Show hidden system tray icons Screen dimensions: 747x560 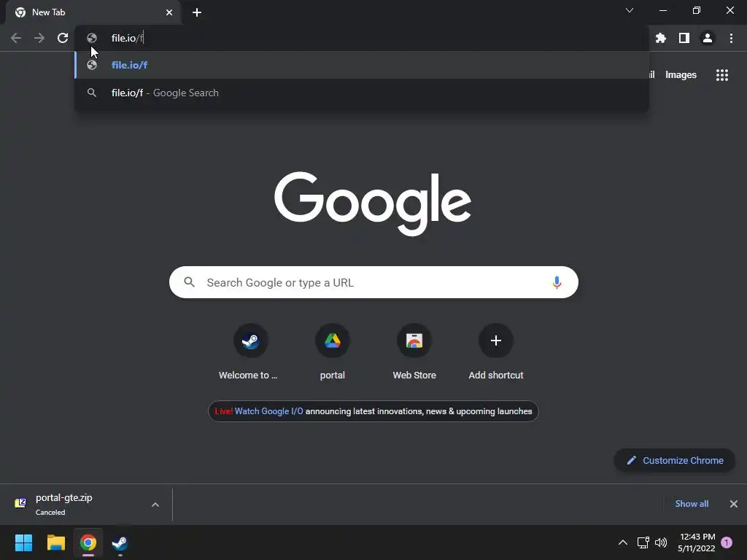tap(623, 542)
